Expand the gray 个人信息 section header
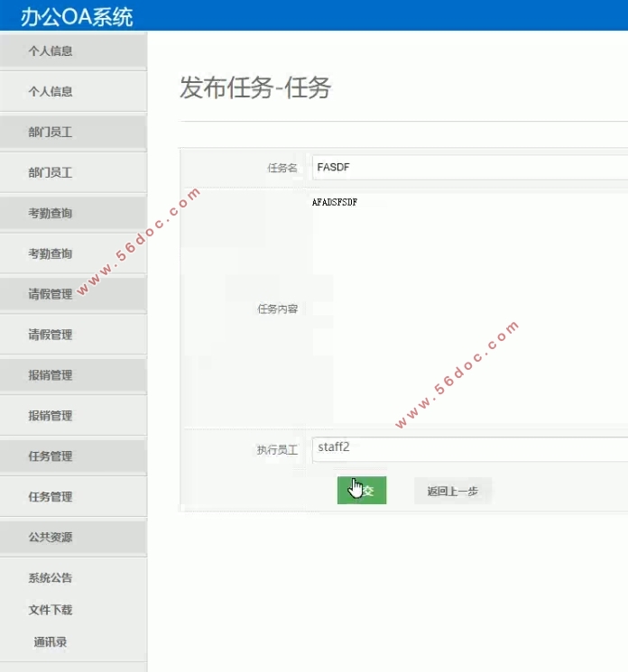This screenshot has width=628, height=672. [73, 51]
